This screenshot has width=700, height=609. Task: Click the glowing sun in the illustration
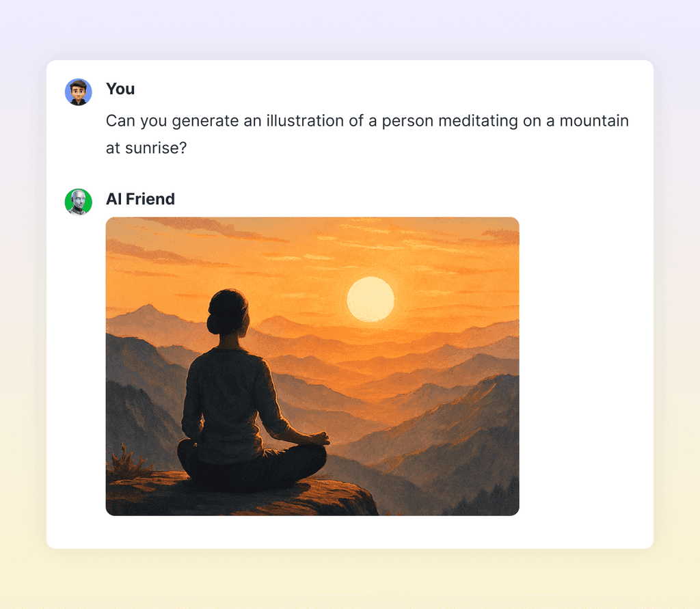pyautogui.click(x=371, y=299)
